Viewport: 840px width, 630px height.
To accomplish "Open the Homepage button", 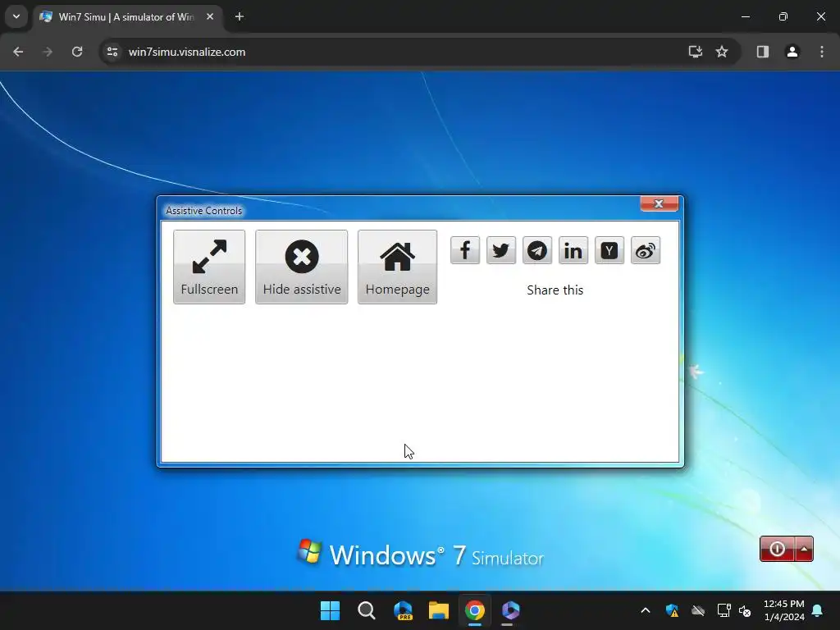I will (398, 267).
